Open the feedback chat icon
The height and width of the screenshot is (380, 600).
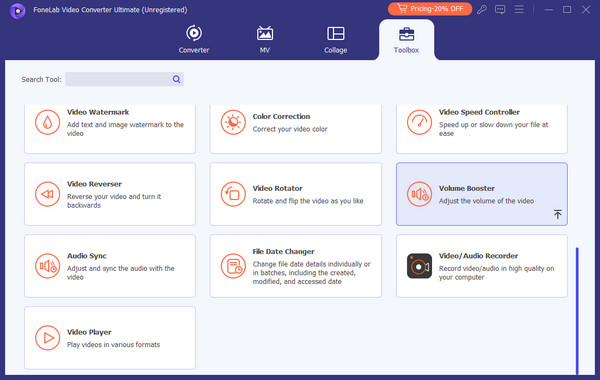click(x=500, y=9)
